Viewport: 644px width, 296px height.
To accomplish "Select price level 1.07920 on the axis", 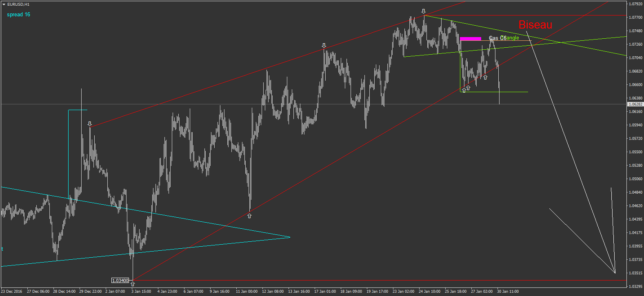I will [636, 4].
